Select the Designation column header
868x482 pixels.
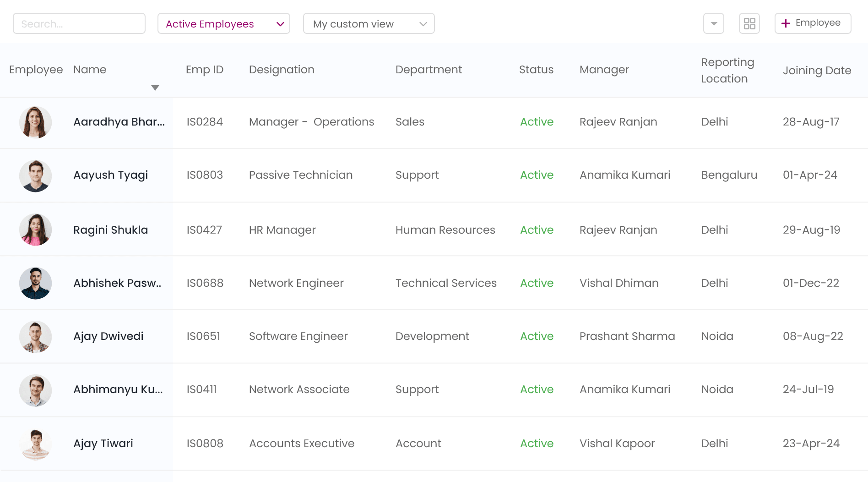282,70
